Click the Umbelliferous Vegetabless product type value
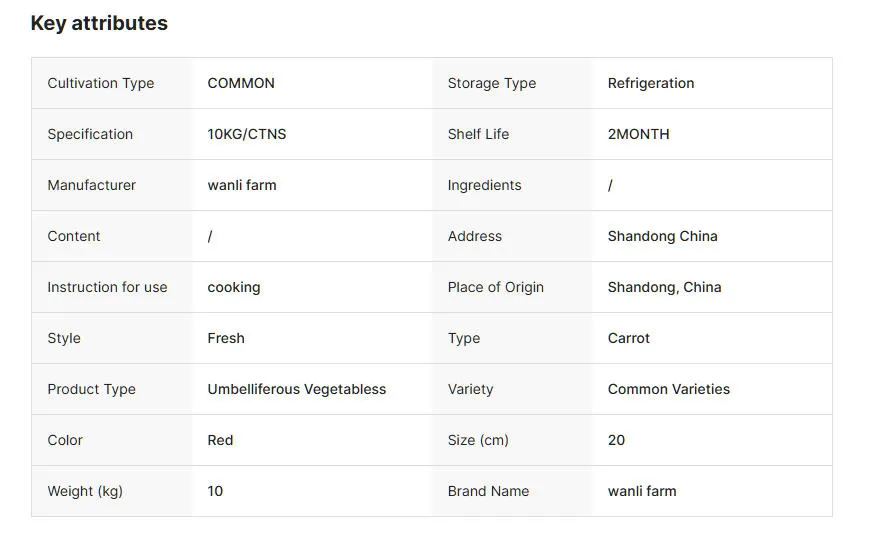 (x=297, y=389)
